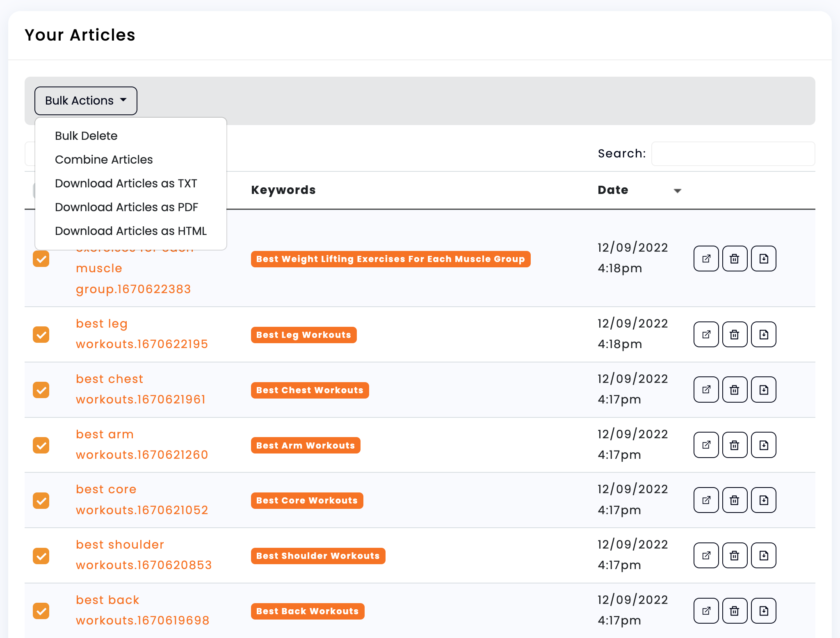Delete the best core workouts article
Screen dimensions: 840x638
click(x=734, y=500)
